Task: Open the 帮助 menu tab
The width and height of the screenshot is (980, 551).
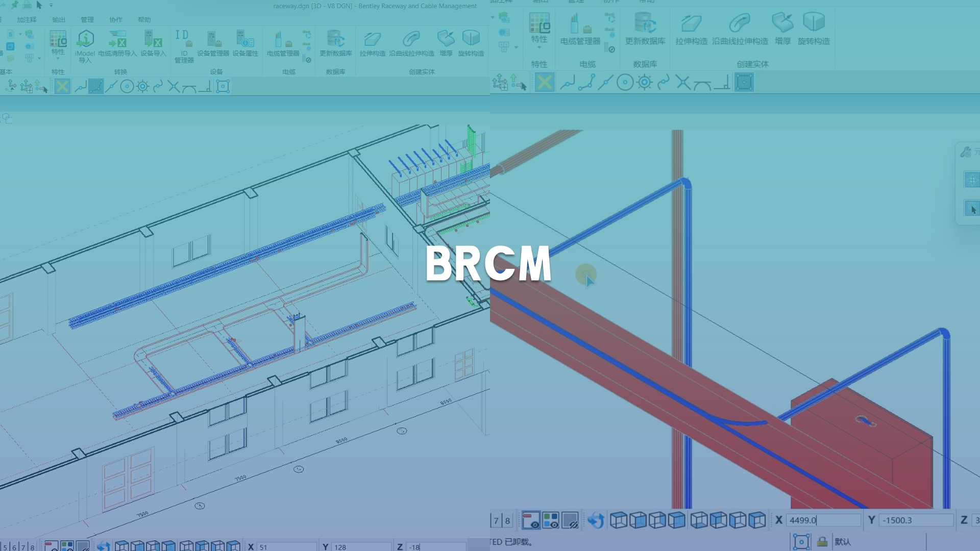Action: coord(143,19)
